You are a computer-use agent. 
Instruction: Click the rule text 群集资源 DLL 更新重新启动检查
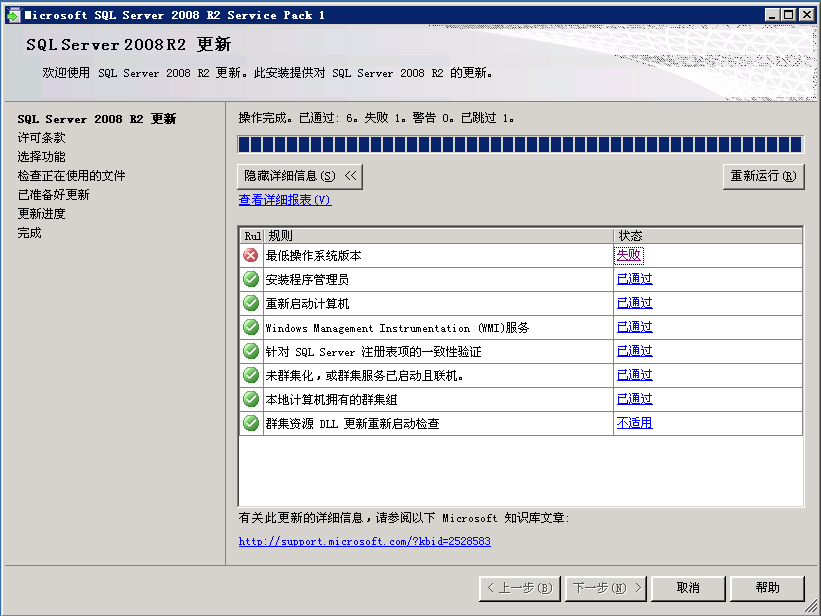352,423
